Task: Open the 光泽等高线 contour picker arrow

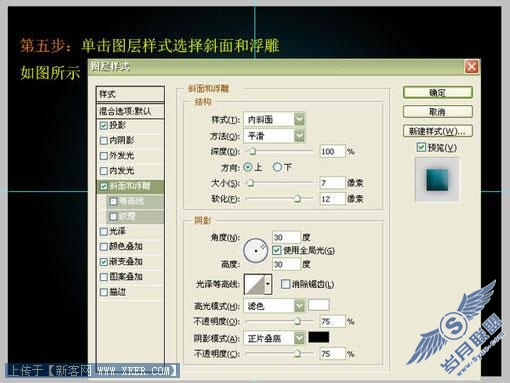Action: [269, 284]
